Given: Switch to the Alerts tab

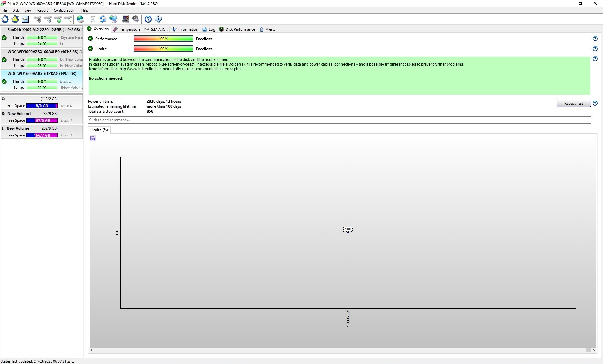Looking at the screenshot, I should 267,29.
